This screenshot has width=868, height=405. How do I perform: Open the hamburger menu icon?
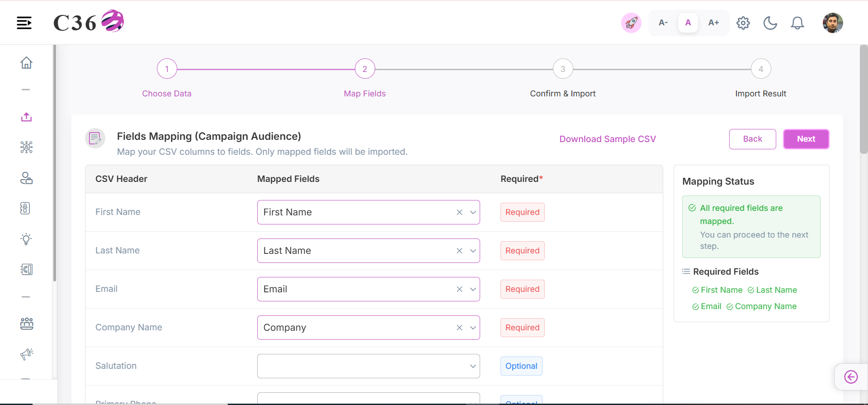(x=24, y=23)
